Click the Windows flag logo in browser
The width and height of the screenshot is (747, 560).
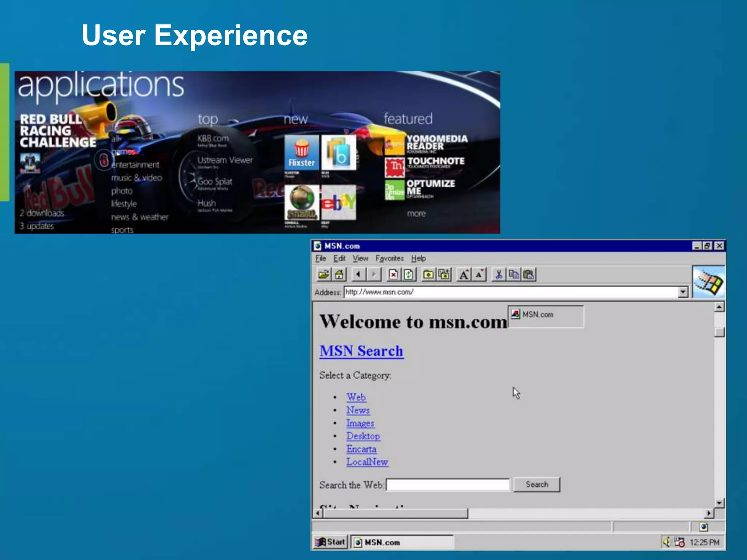click(708, 282)
